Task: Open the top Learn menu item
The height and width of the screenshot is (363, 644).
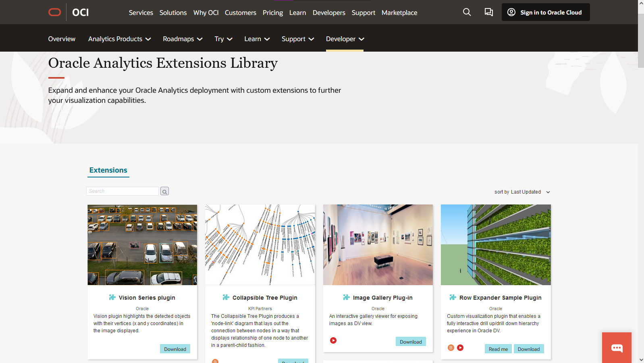Action: 298,13
